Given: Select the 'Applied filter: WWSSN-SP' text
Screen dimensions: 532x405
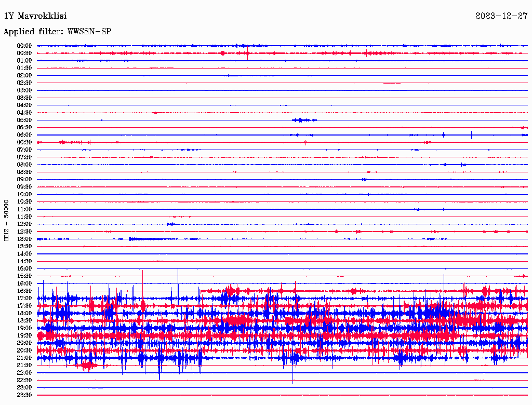Looking at the screenshot, I should (57, 32).
